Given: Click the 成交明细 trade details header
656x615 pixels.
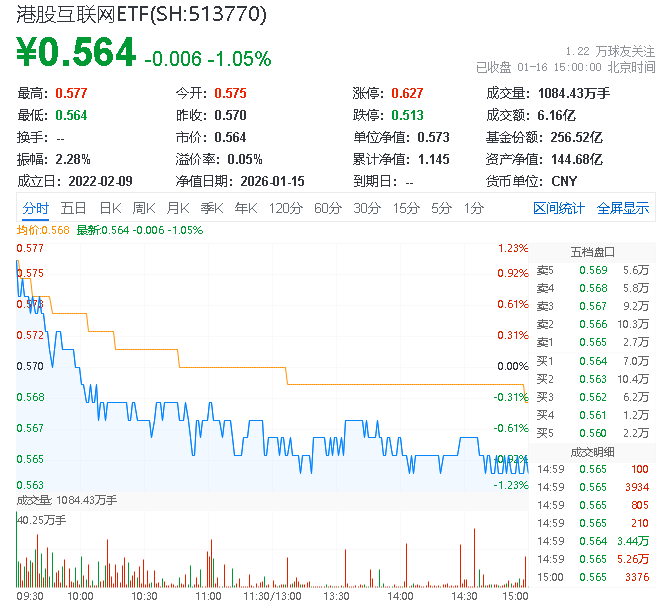Looking at the screenshot, I should (x=592, y=451).
